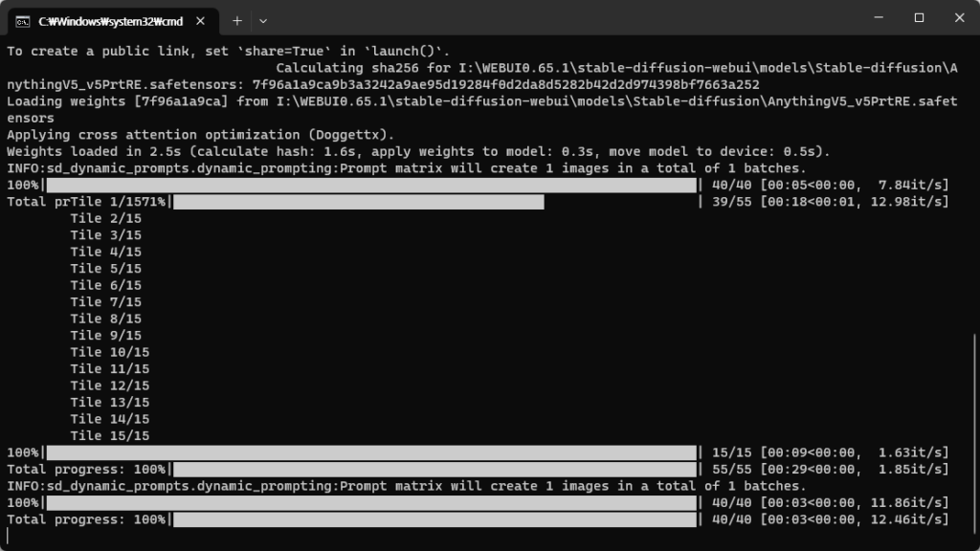Maximize the terminal window
The width and height of the screenshot is (980, 551).
(919, 17)
